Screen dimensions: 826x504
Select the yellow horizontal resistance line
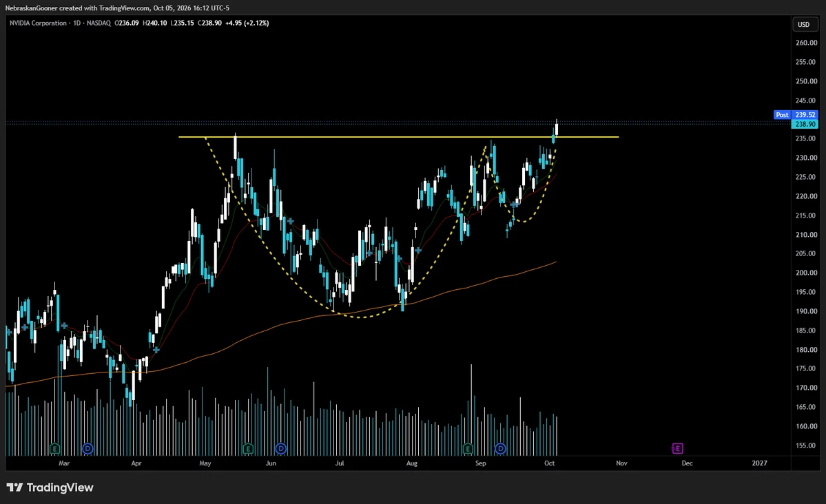click(398, 137)
